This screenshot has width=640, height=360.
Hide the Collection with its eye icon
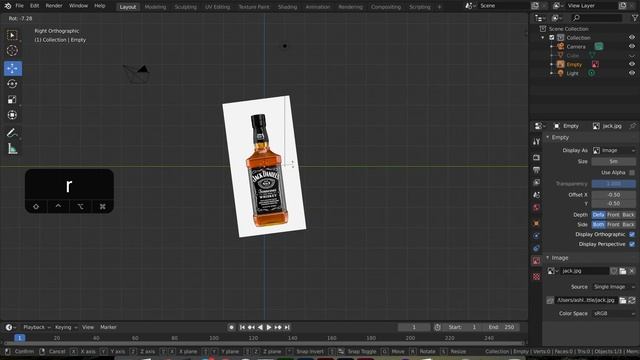(632, 38)
